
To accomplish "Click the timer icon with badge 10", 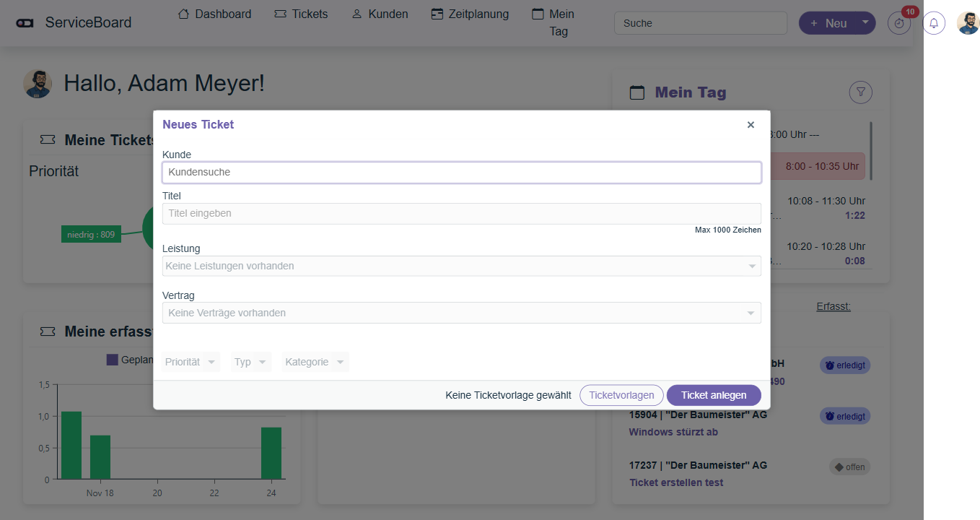I will point(898,23).
